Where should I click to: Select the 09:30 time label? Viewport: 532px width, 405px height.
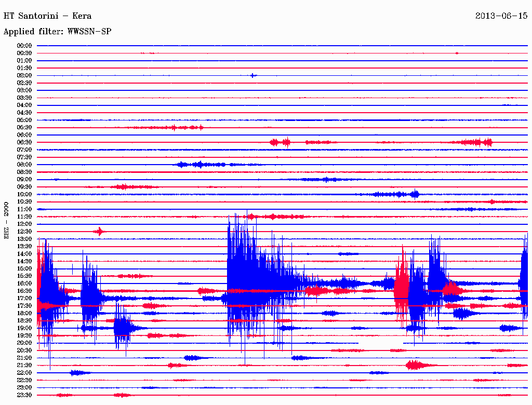(x=24, y=187)
